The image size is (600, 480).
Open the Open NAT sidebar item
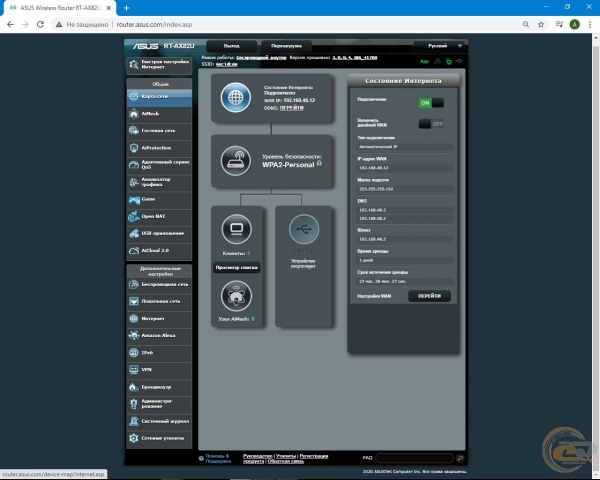pos(159,217)
